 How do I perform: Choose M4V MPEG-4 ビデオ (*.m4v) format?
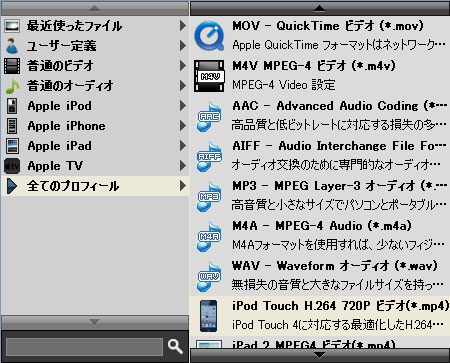[320, 76]
